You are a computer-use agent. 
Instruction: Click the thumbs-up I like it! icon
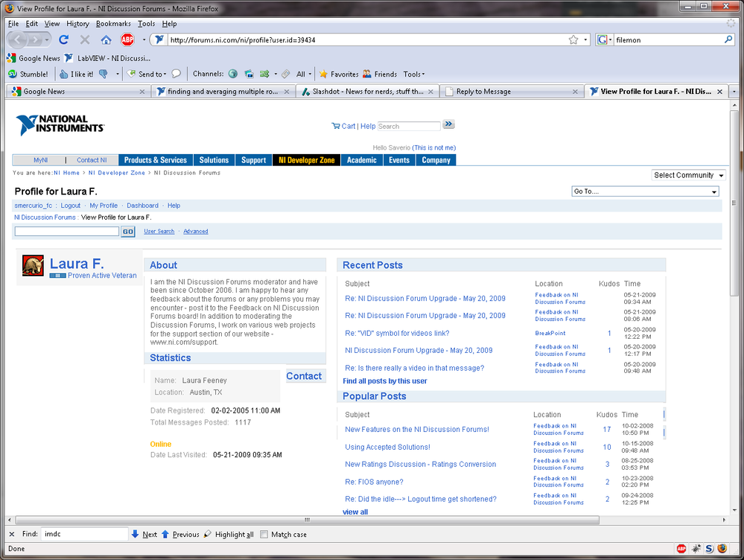point(77,74)
